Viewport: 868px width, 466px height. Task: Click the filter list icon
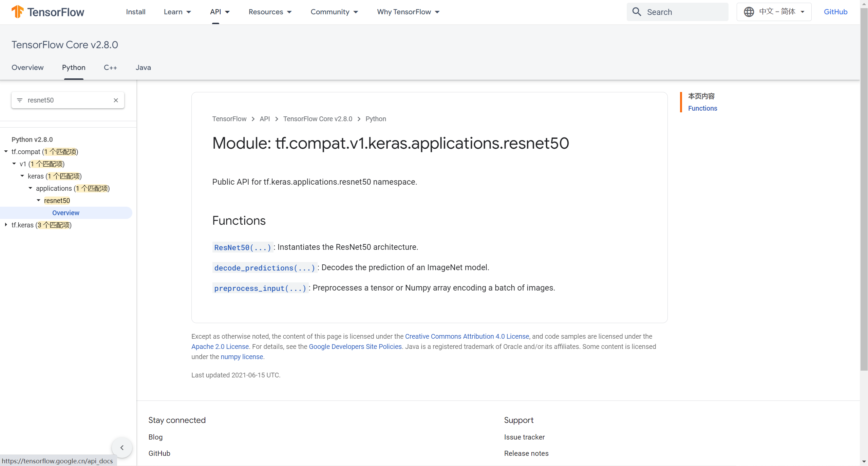[x=20, y=100]
